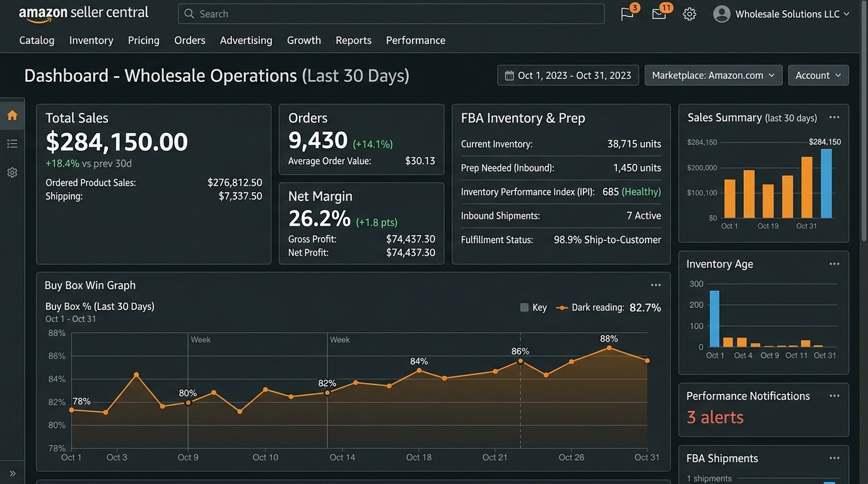Viewport: 868px width, 484px height.
Task: Open the sidebar settings gear icon
Action: click(12, 172)
